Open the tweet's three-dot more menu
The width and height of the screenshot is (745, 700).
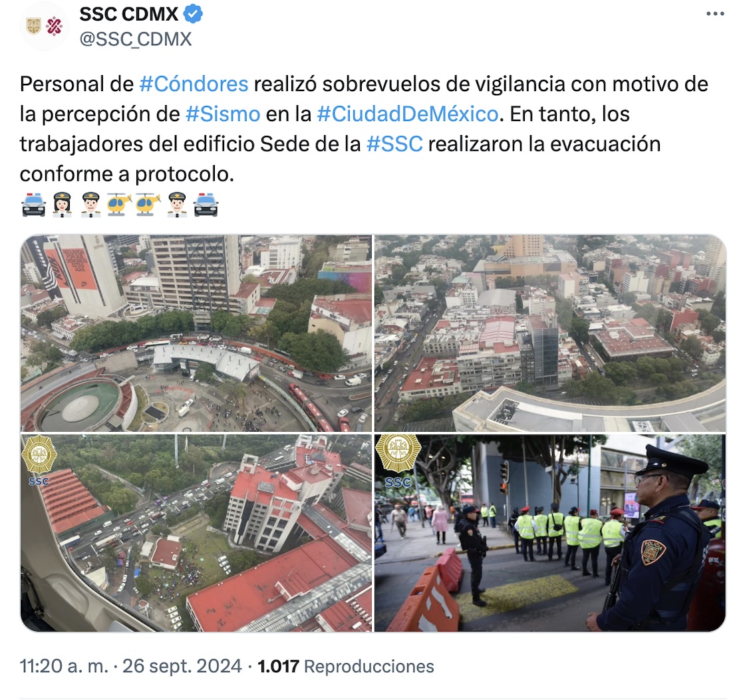pyautogui.click(x=715, y=14)
